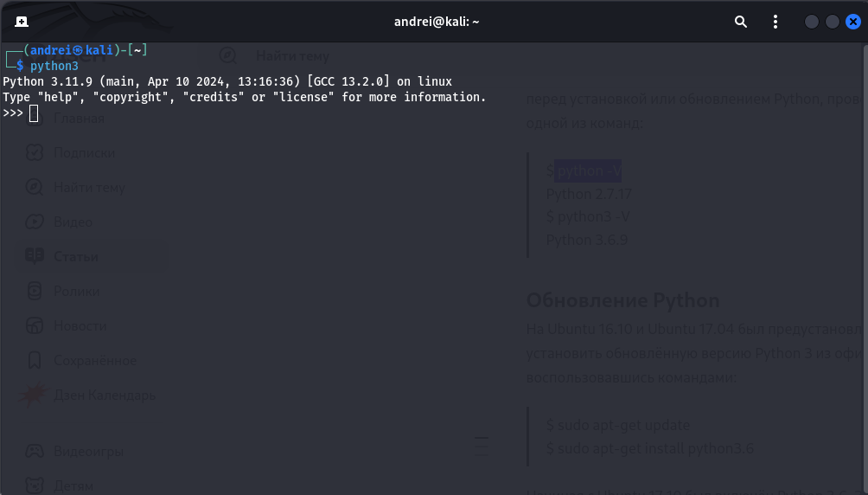Image resolution: width=868 pixels, height=495 pixels.
Task: Click "$ sudo apt-get install python3.6" in the article
Action: pyautogui.click(x=649, y=448)
